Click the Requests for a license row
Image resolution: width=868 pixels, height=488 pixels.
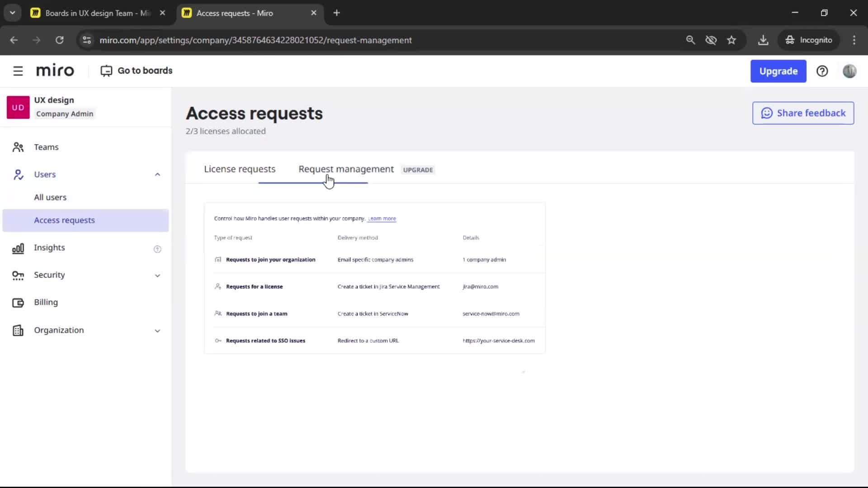coord(374,286)
